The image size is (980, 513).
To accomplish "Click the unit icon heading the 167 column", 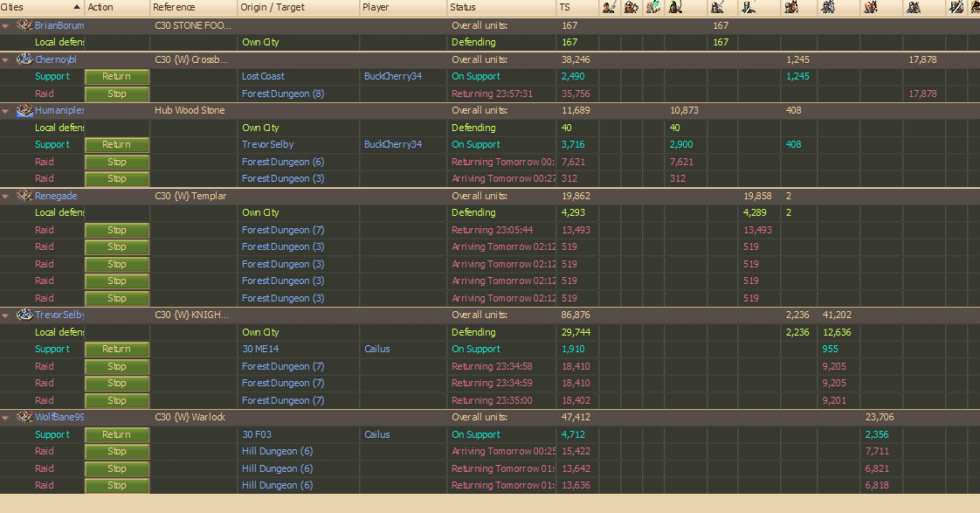I will [x=717, y=8].
